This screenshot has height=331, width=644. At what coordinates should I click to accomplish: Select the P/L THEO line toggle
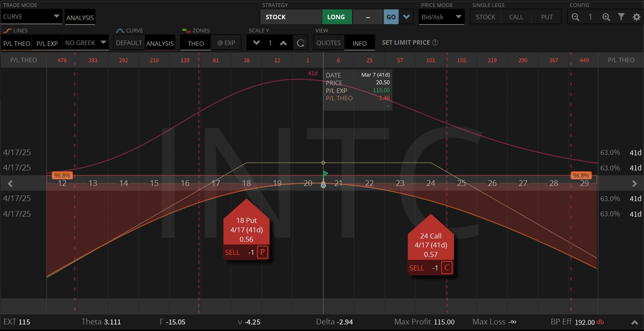coord(17,43)
